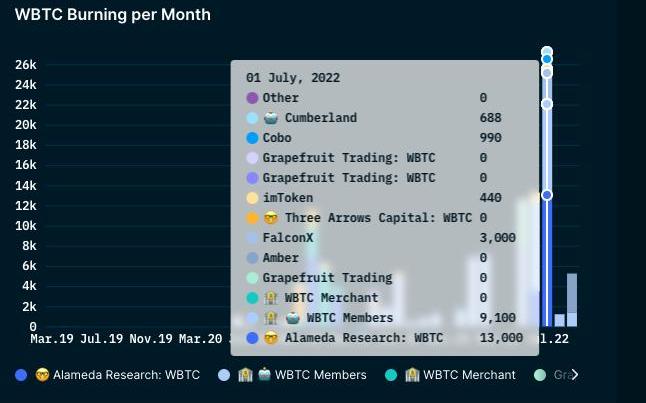Click the Alameda Research blue legend dot

coord(21,375)
